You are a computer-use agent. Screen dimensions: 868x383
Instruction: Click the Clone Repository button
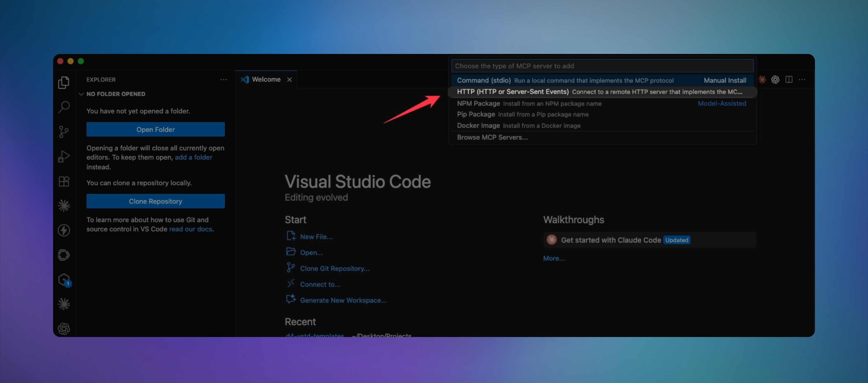(x=155, y=201)
